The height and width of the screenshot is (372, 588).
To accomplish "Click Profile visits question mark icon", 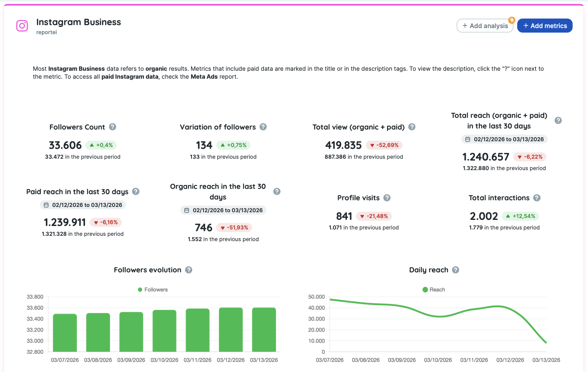I will click(x=387, y=198).
